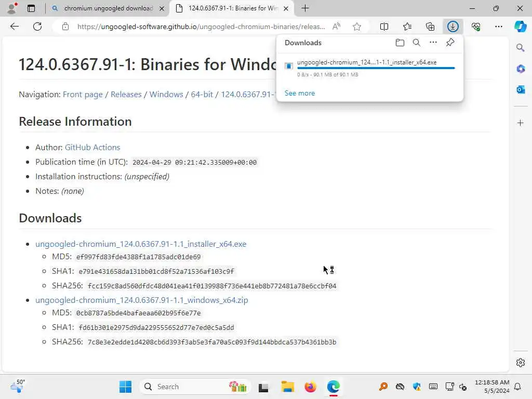Image resolution: width=532 pixels, height=399 pixels.
Task: Open the clock showing 12:18:58 AM
Action: tap(492, 387)
